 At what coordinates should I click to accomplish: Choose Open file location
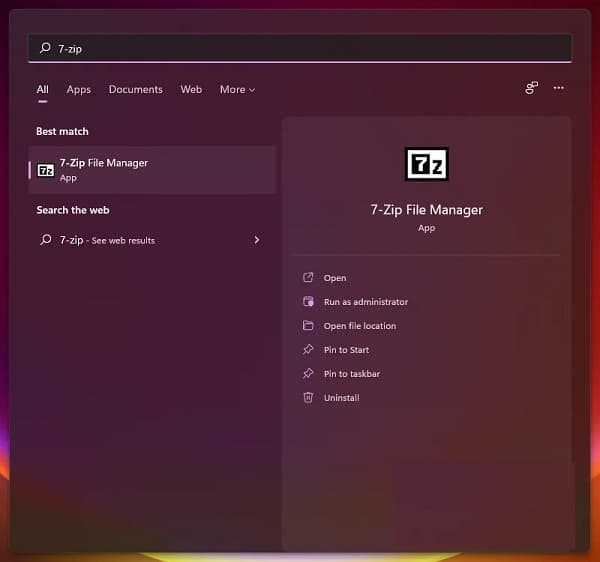point(360,326)
